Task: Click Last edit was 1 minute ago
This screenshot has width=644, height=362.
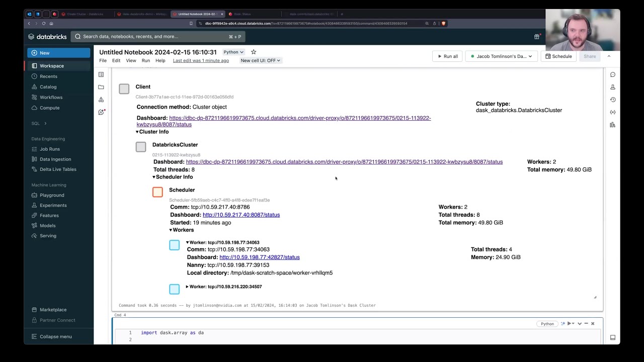Action: click(x=201, y=60)
